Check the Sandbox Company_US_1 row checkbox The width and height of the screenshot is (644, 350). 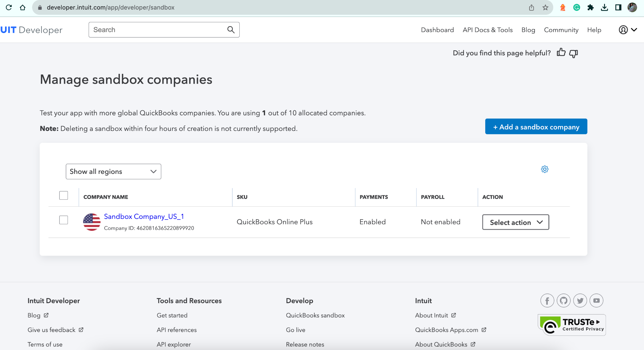click(x=64, y=220)
